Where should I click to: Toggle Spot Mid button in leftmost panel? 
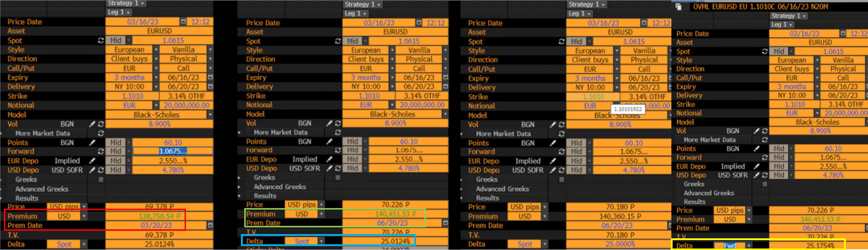coord(116,41)
